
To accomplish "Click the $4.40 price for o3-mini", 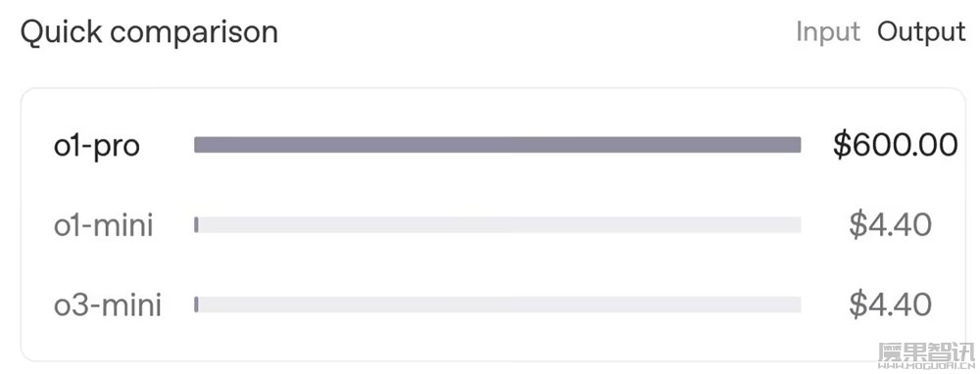I will point(890,304).
